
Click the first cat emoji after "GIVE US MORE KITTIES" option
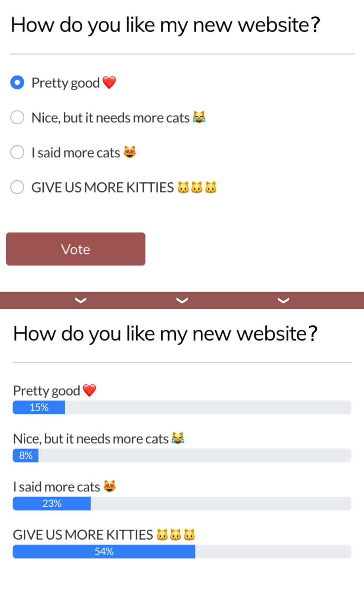[x=183, y=188]
